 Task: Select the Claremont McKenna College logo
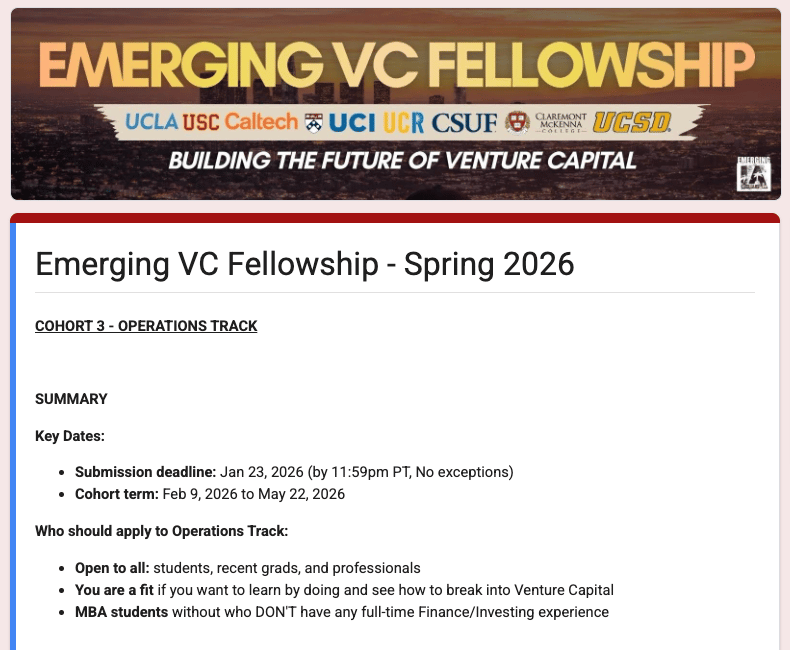[561, 122]
